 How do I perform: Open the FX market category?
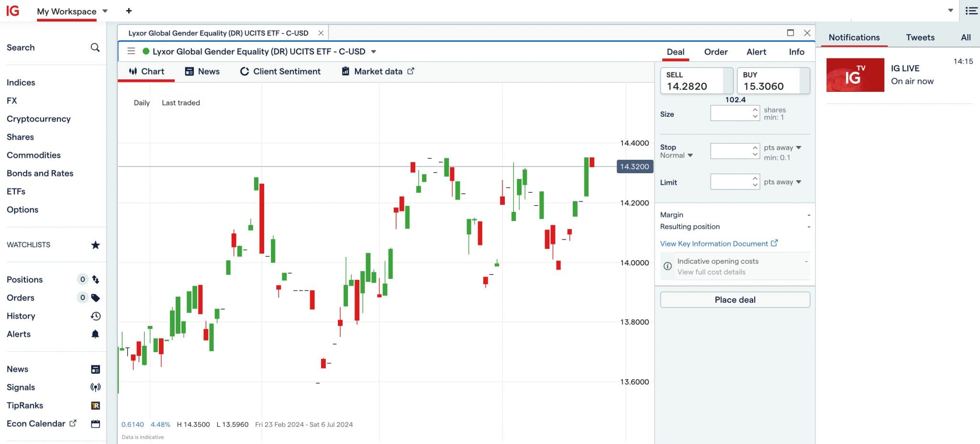coord(12,100)
